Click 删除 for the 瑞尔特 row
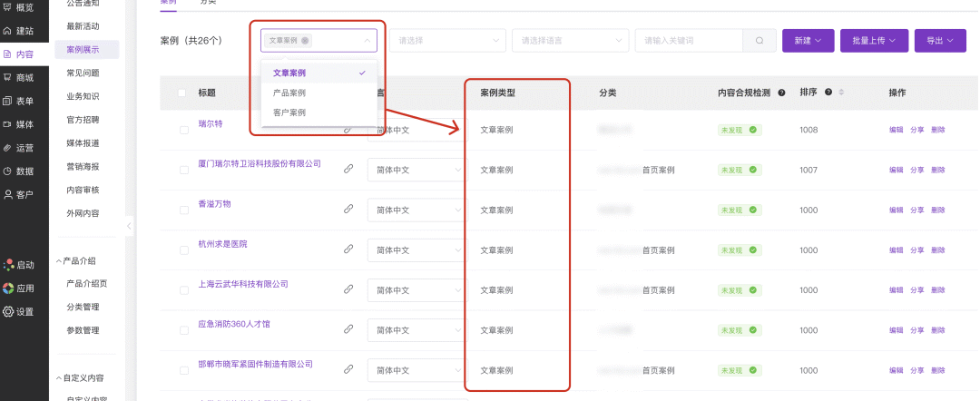The image size is (980, 401). click(937, 130)
